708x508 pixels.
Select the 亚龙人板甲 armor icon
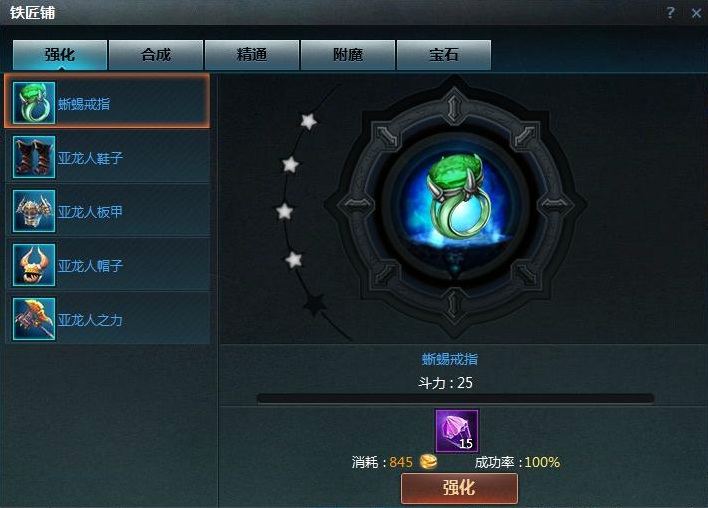tap(34, 211)
